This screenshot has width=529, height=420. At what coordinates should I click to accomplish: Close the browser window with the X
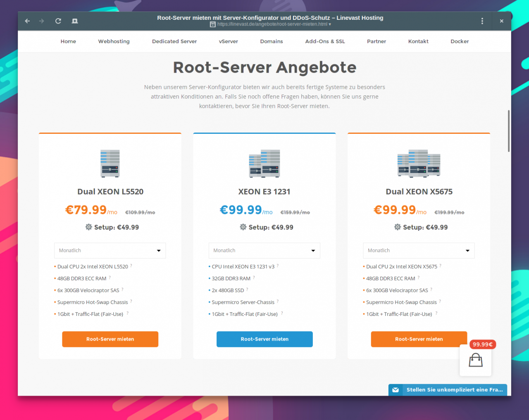[x=501, y=21]
